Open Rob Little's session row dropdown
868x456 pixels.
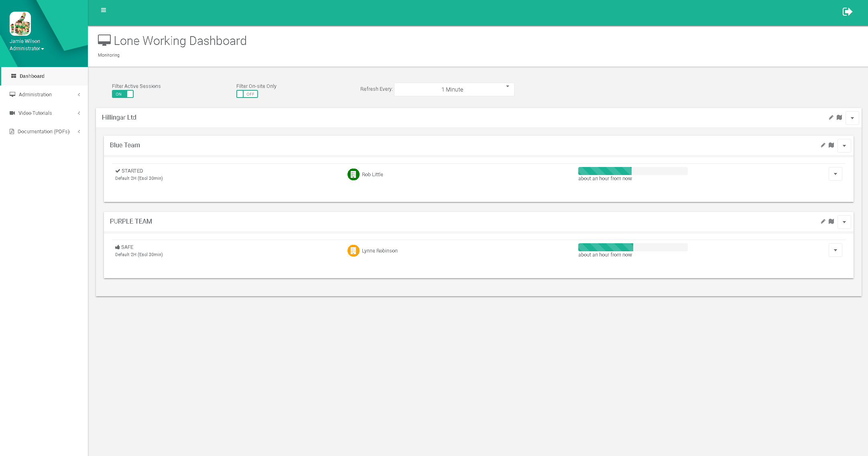[x=835, y=174]
